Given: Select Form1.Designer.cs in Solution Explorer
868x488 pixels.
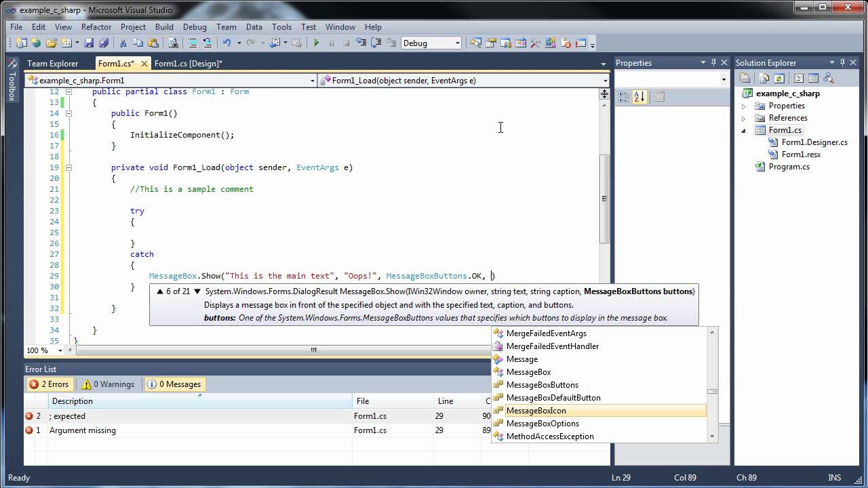Looking at the screenshot, I should pos(814,142).
